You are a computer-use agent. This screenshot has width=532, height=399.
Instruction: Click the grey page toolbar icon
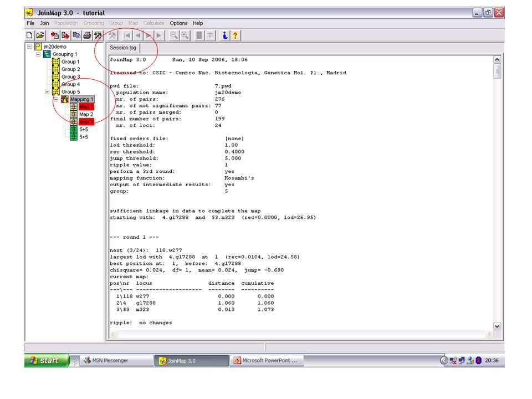tap(199, 35)
